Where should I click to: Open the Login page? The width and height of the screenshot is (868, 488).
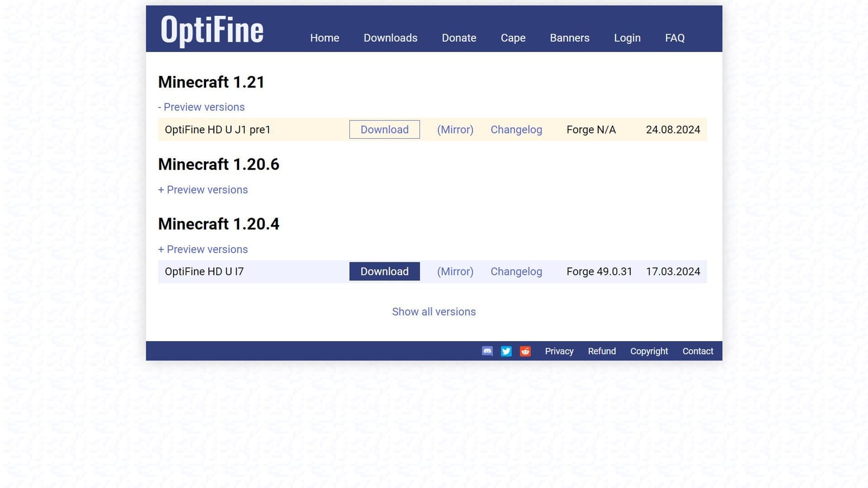[627, 38]
